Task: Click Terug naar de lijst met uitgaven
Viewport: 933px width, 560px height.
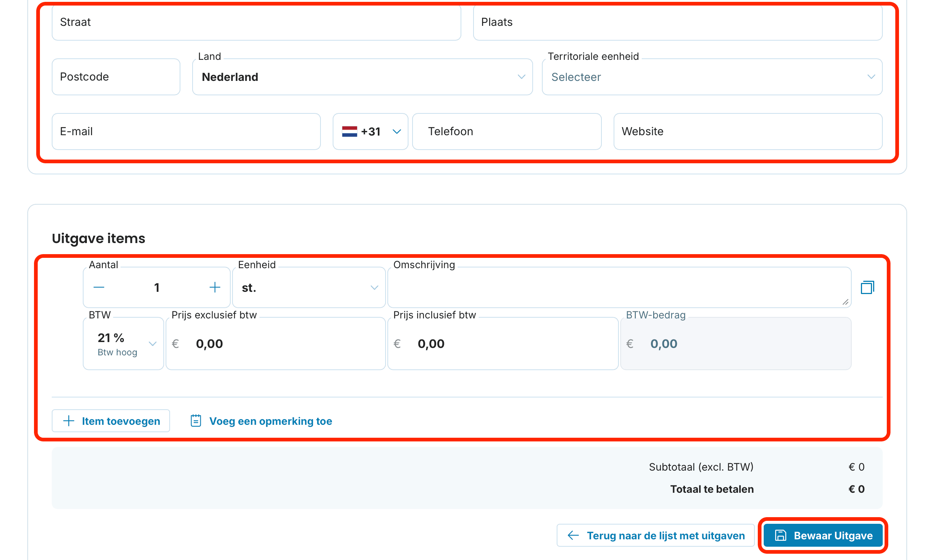Action: 655,536
